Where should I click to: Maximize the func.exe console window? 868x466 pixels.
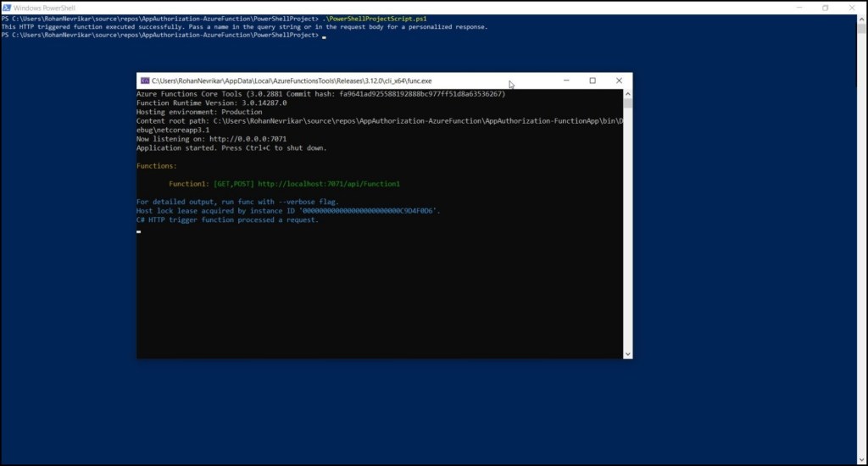(x=593, y=80)
